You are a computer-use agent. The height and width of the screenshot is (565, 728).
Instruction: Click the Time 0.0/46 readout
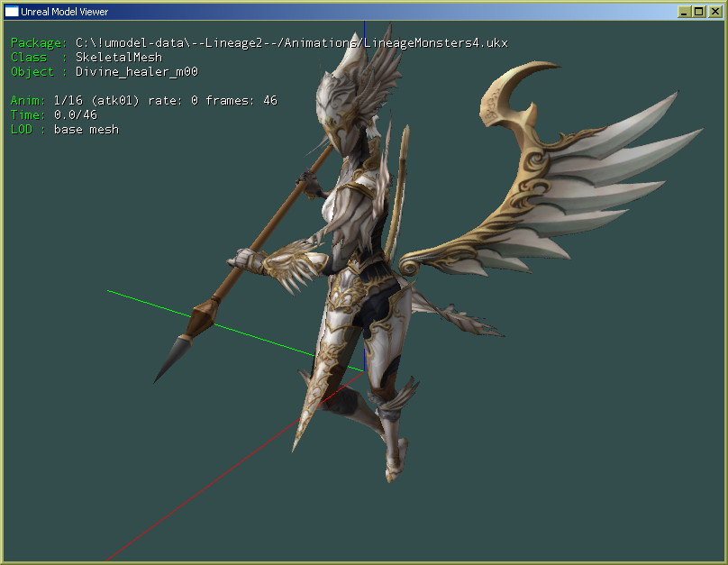coord(54,114)
